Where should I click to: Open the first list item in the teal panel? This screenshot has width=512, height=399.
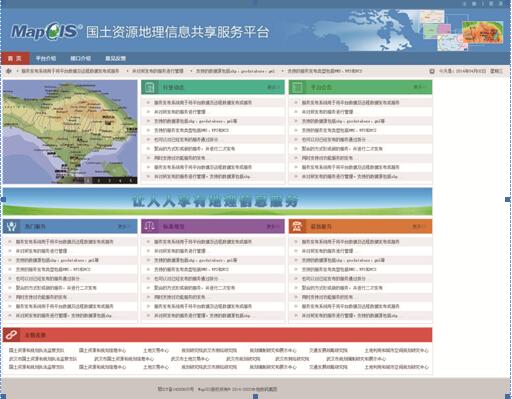[x=203, y=103]
